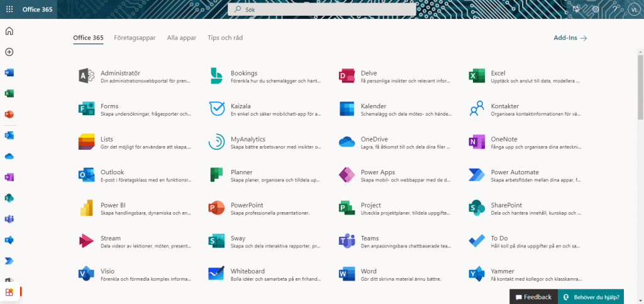Open Teams from the apps grid
The width and height of the screenshot is (644, 304).
click(347, 241)
